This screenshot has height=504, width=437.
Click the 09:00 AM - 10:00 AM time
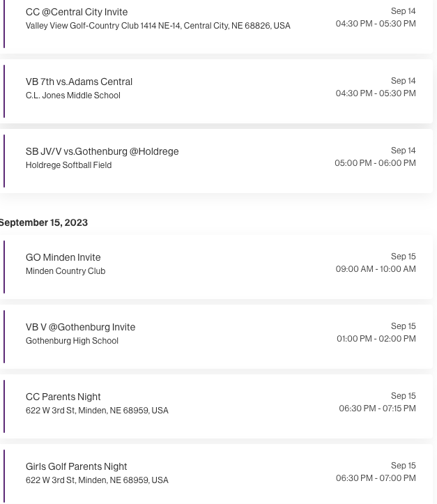pyautogui.click(x=376, y=269)
